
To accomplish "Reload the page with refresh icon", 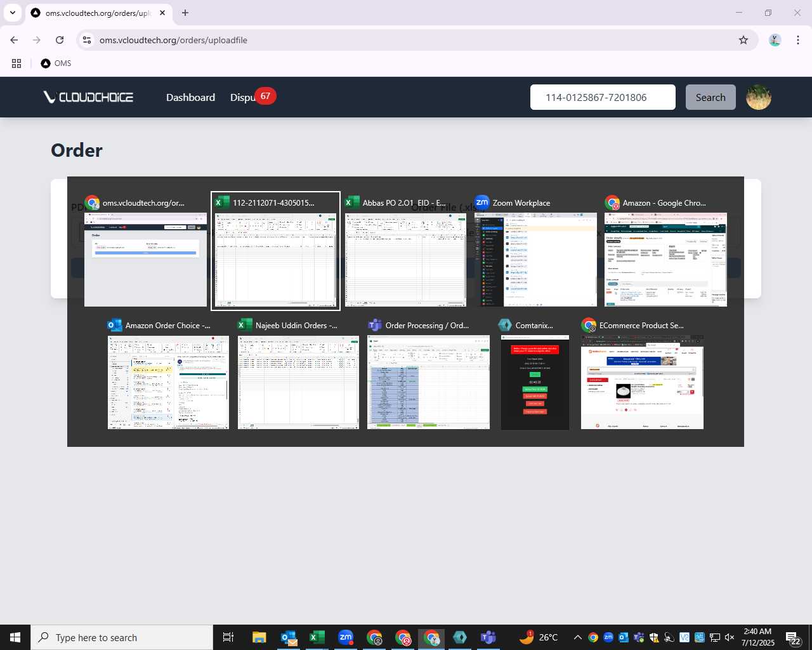I will (x=60, y=40).
